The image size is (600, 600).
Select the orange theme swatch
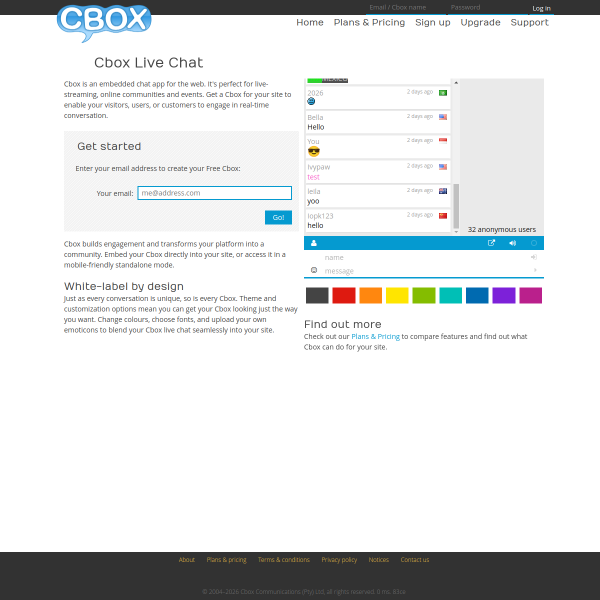(x=370, y=295)
